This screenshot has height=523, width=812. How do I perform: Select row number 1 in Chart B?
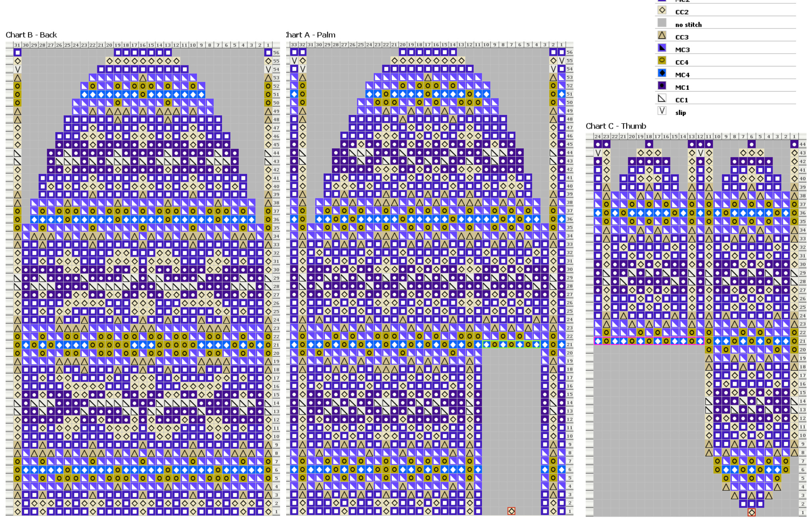pos(276,512)
